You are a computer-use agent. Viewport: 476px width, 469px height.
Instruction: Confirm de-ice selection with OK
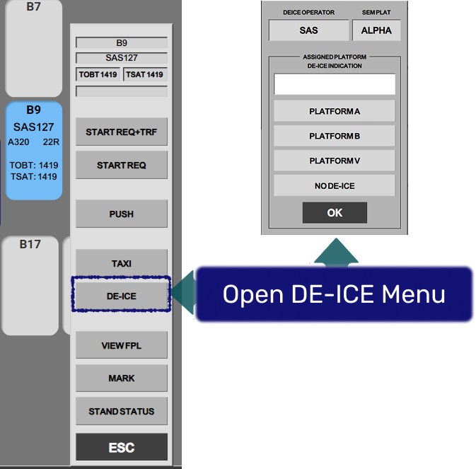(x=335, y=212)
